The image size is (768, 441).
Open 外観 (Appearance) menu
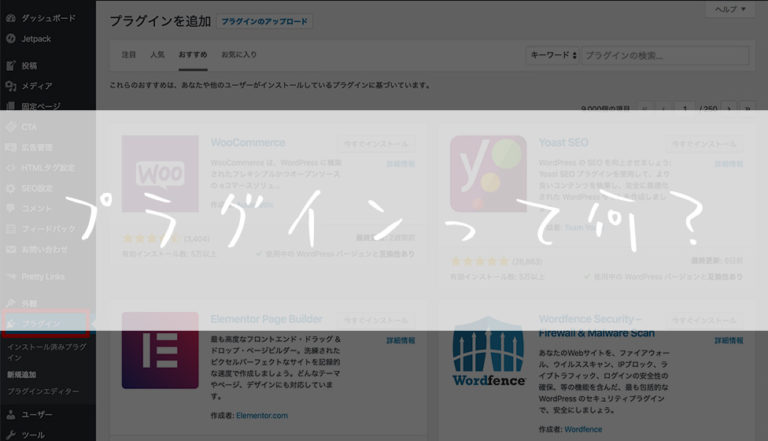(29, 304)
